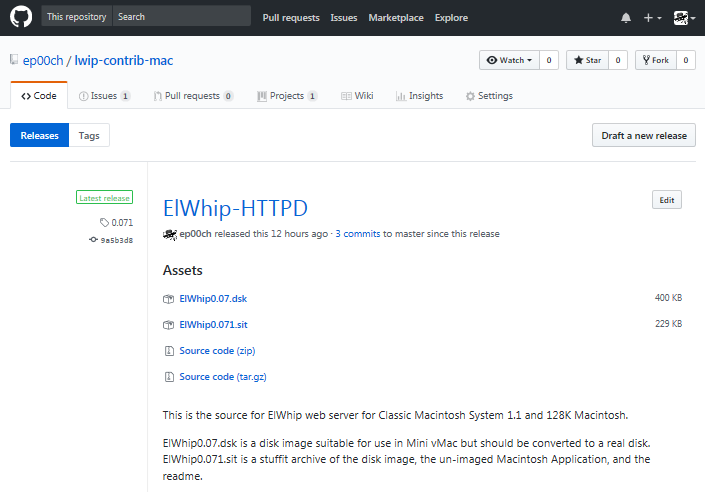View the watchers count

[549, 60]
